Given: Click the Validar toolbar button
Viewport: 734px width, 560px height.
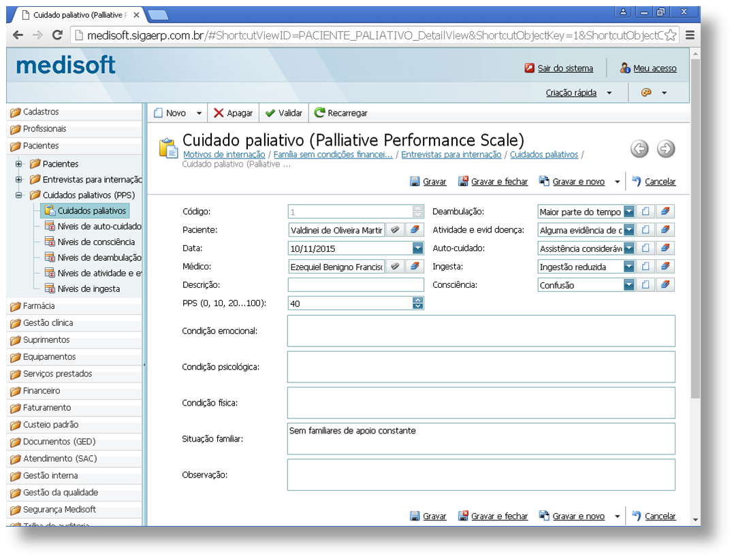Looking at the screenshot, I should [284, 113].
